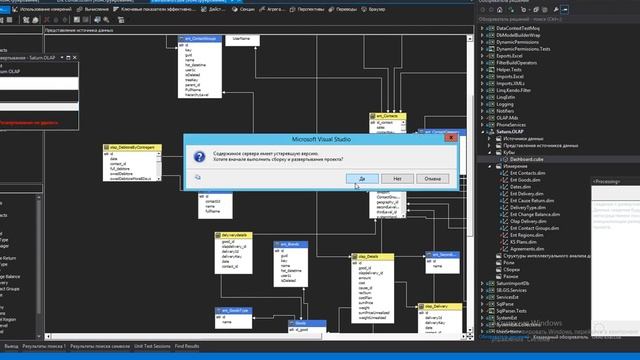
Task: Collapse the Измерения folder
Action: [x=489, y=166]
